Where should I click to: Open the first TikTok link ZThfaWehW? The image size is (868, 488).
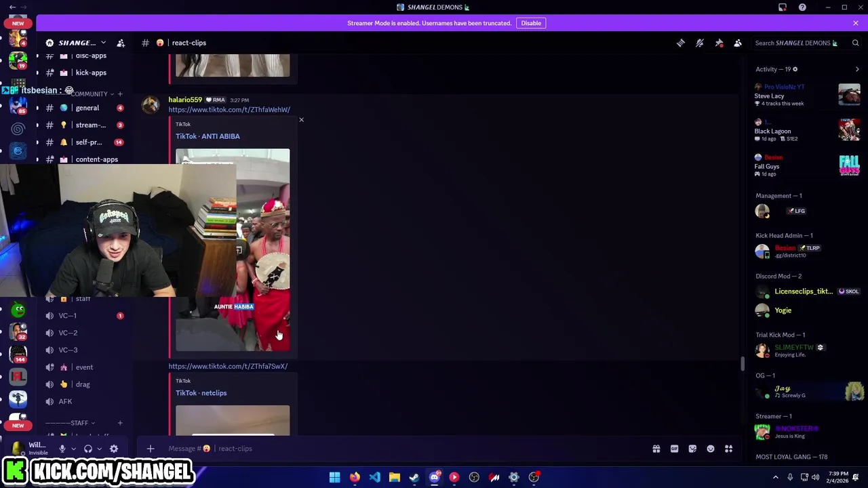[x=229, y=110]
